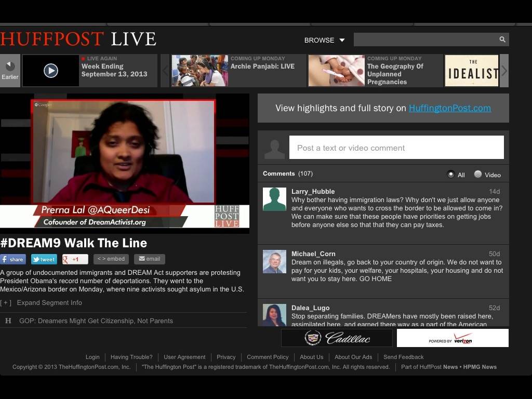Select the All comments radio button
The width and height of the screenshot is (532, 399).
[x=450, y=175]
